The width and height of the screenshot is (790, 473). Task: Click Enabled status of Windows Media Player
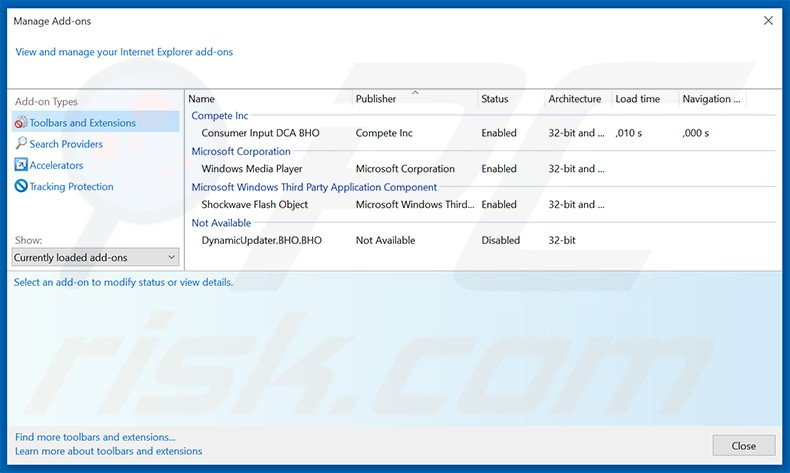(x=499, y=169)
